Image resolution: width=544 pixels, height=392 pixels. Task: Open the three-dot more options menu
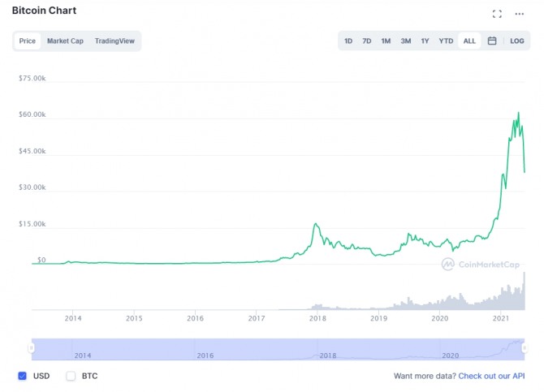coord(520,14)
